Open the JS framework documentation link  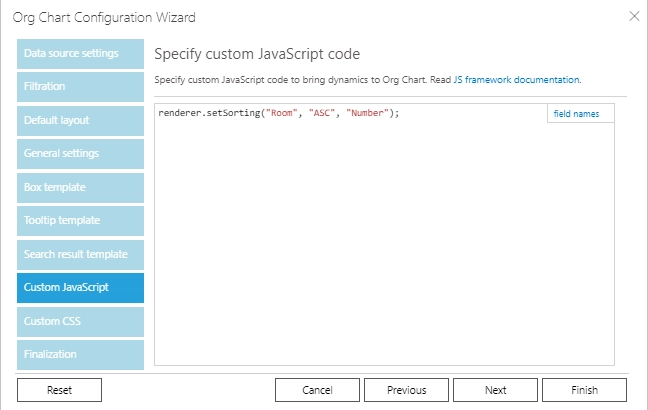pyautogui.click(x=517, y=80)
